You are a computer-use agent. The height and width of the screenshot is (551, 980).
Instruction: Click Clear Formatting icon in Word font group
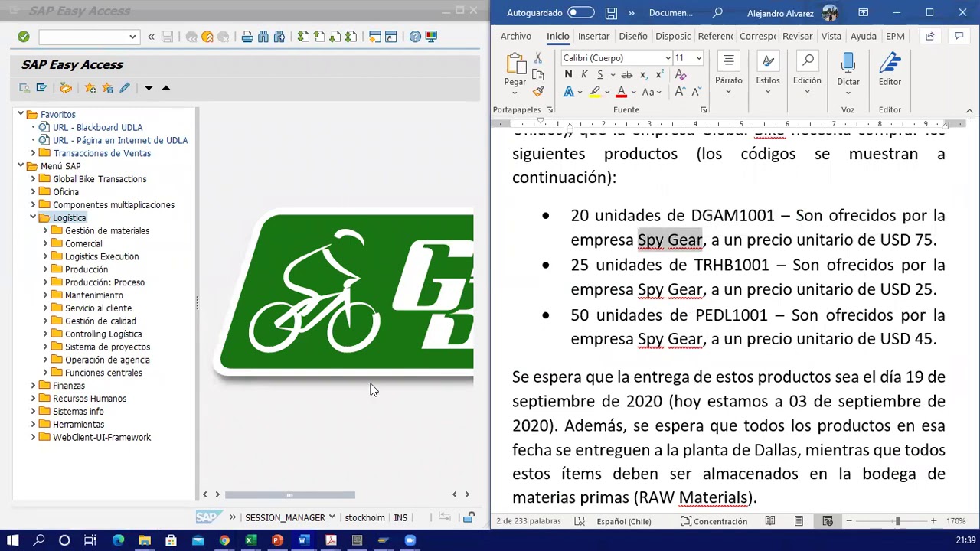[681, 74]
